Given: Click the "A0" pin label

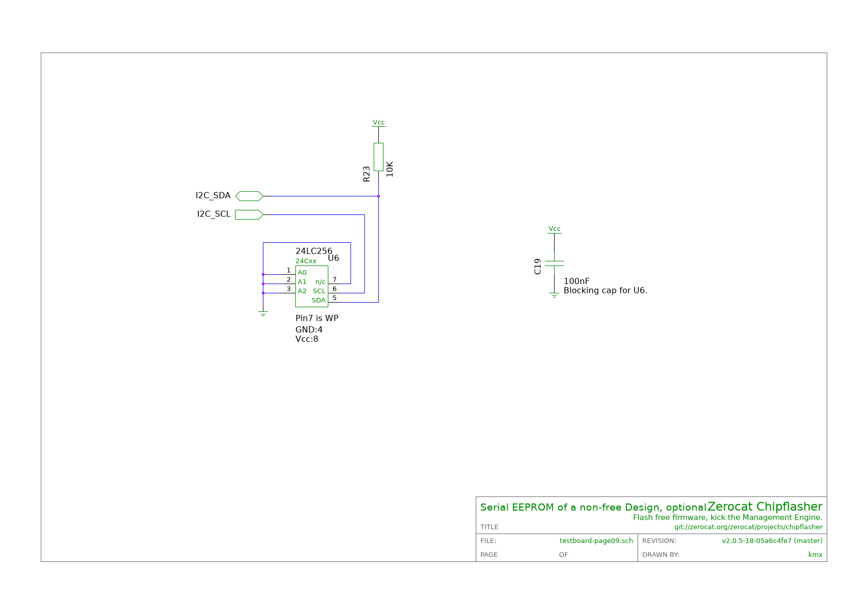Looking at the screenshot, I should click(x=302, y=273).
